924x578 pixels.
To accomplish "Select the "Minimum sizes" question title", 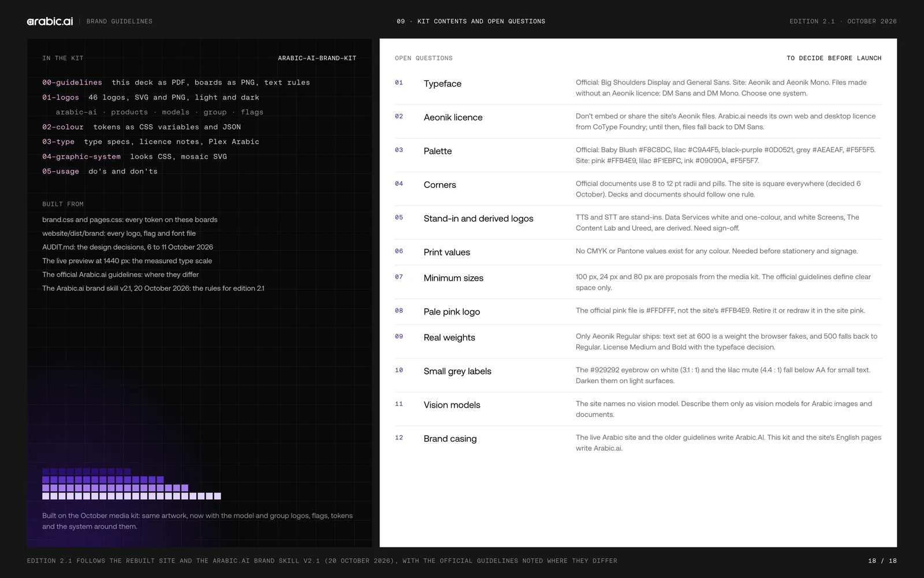I will [454, 278].
